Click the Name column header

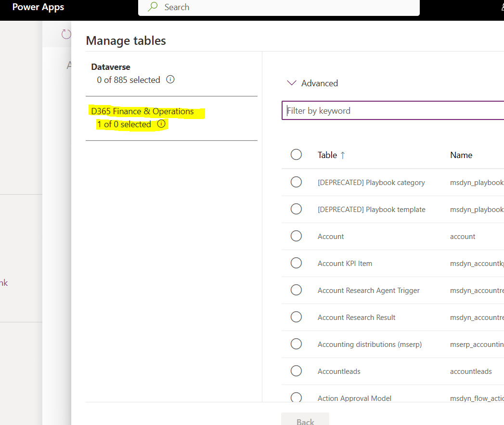tap(461, 155)
